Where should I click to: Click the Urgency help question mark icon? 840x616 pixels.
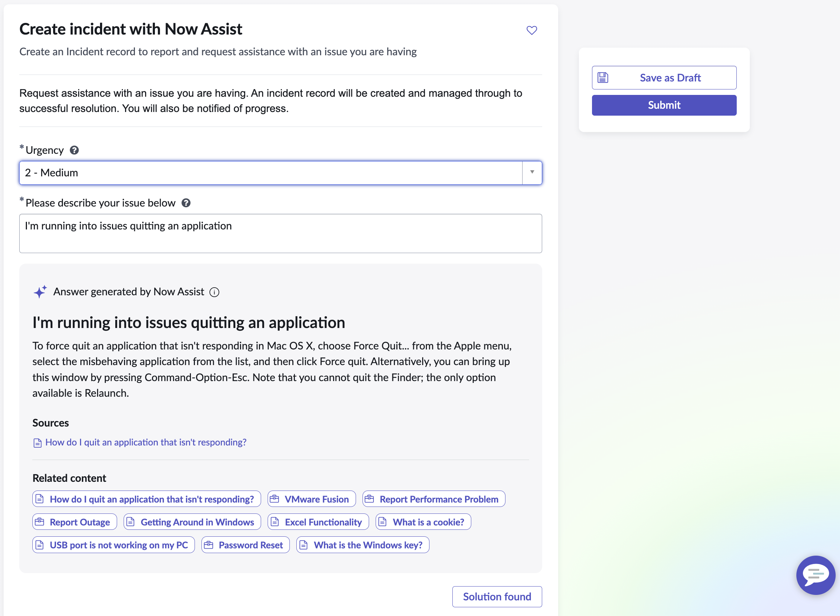[74, 150]
